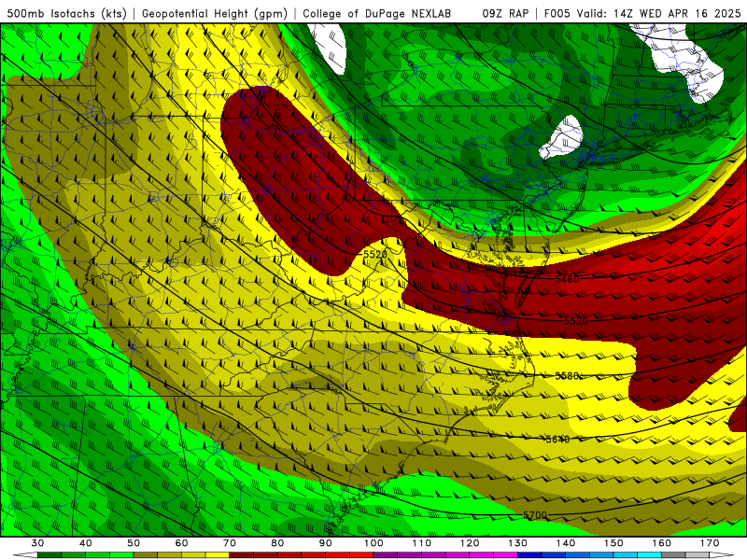Click the 'College of DuPage NEXLAB' label
Viewport: 747px width, 560px height.
click(x=377, y=13)
